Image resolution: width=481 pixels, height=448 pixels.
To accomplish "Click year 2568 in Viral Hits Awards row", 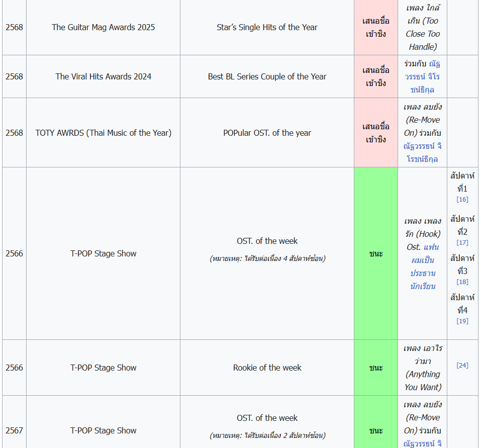I will (14, 77).
